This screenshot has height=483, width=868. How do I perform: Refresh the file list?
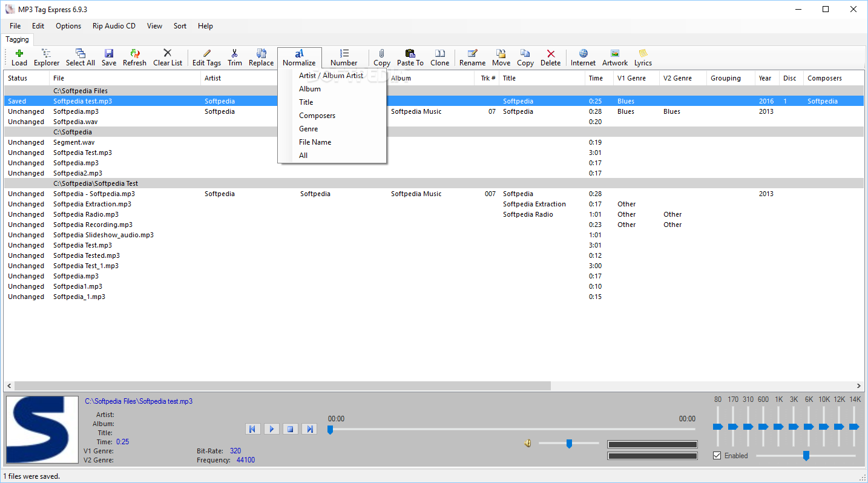pyautogui.click(x=134, y=57)
